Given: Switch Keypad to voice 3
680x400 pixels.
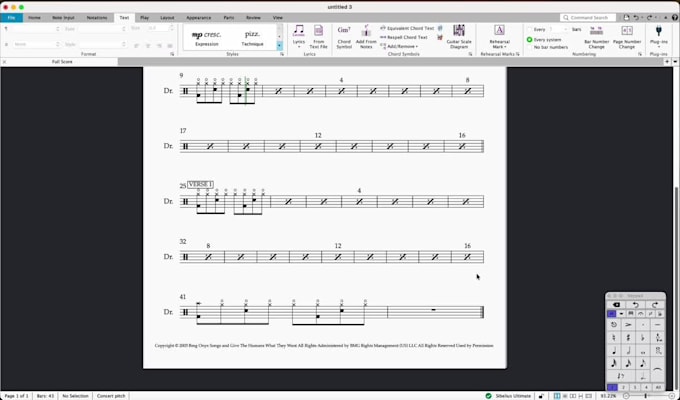Looking at the screenshot, I should click(635, 387).
